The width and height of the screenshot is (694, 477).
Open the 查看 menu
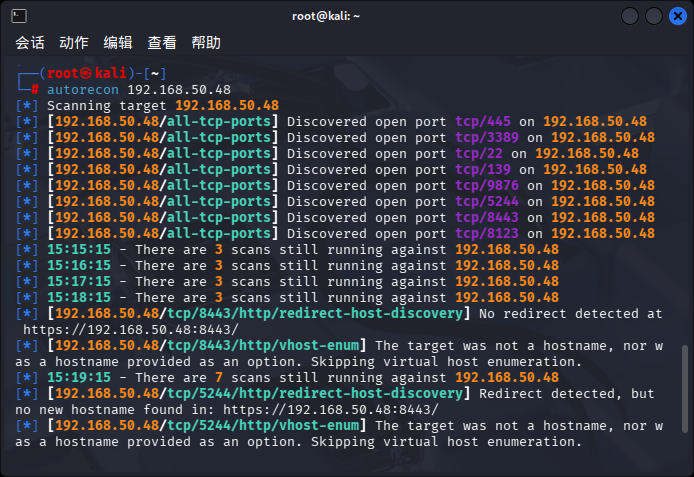coord(162,42)
